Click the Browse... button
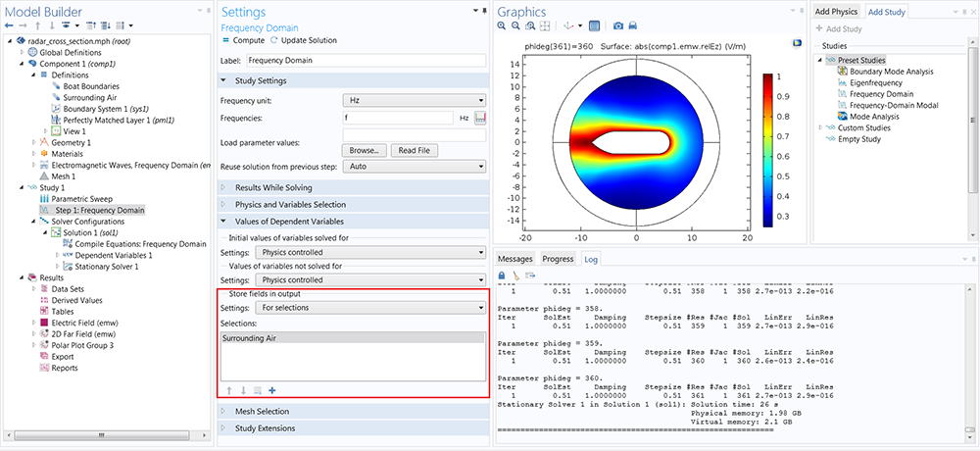The image size is (980, 451). [x=363, y=150]
